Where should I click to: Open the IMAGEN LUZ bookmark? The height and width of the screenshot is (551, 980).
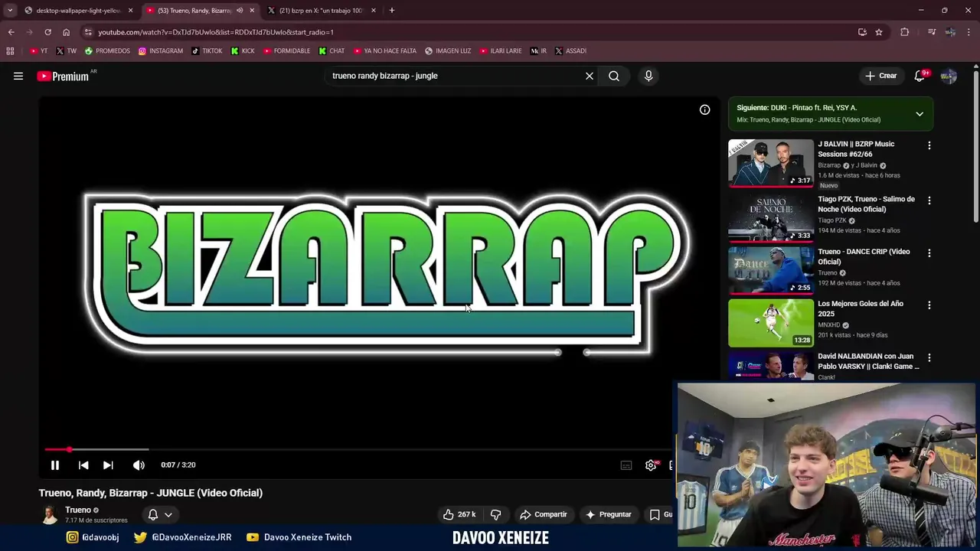pyautogui.click(x=448, y=51)
